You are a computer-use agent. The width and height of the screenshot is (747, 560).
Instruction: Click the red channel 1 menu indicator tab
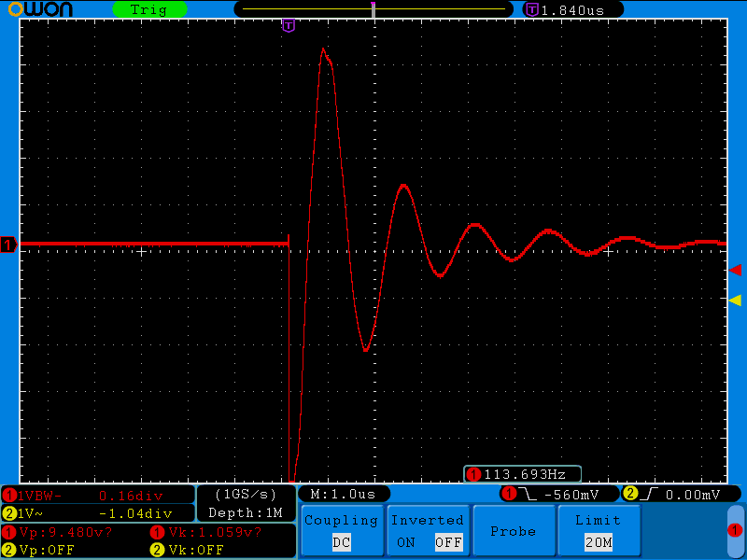point(735,530)
